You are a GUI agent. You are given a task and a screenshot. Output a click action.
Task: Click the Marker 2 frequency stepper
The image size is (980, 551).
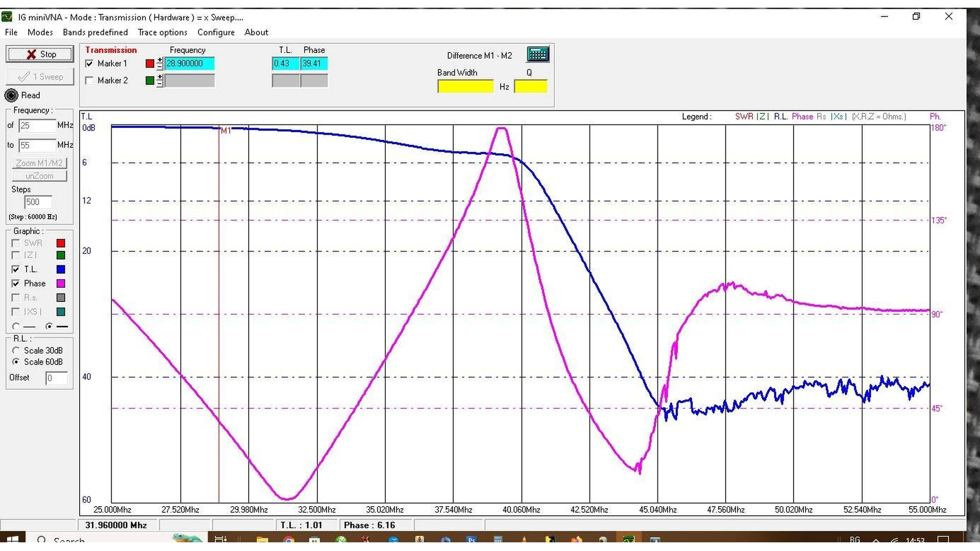(x=160, y=81)
